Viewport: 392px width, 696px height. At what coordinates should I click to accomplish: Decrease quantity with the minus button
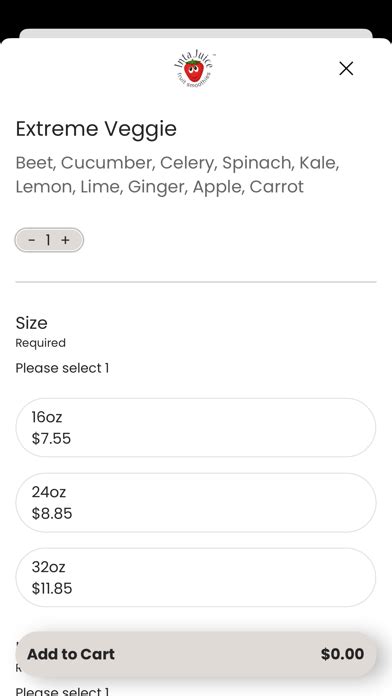[32, 240]
